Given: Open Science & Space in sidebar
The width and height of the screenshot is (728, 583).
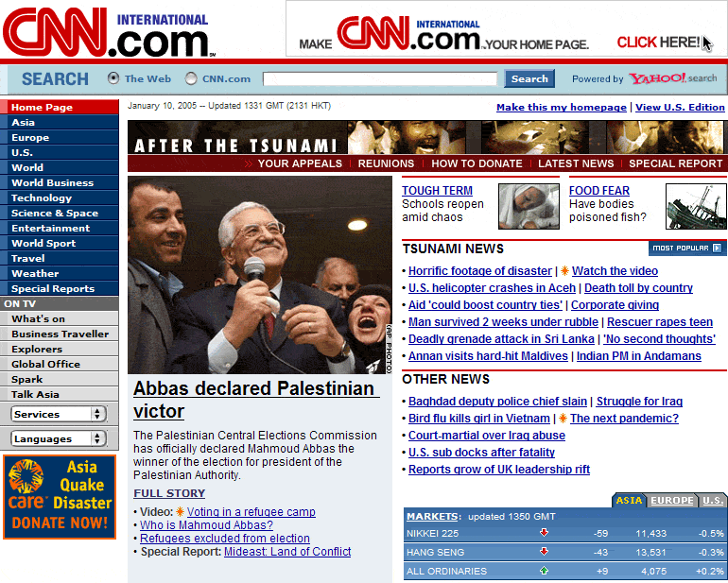Looking at the screenshot, I should [x=60, y=213].
